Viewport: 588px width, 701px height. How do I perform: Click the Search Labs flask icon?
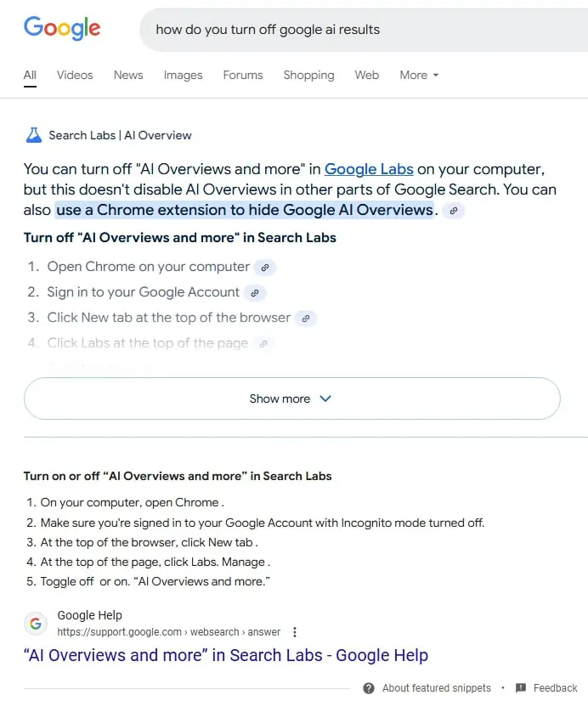(33, 135)
